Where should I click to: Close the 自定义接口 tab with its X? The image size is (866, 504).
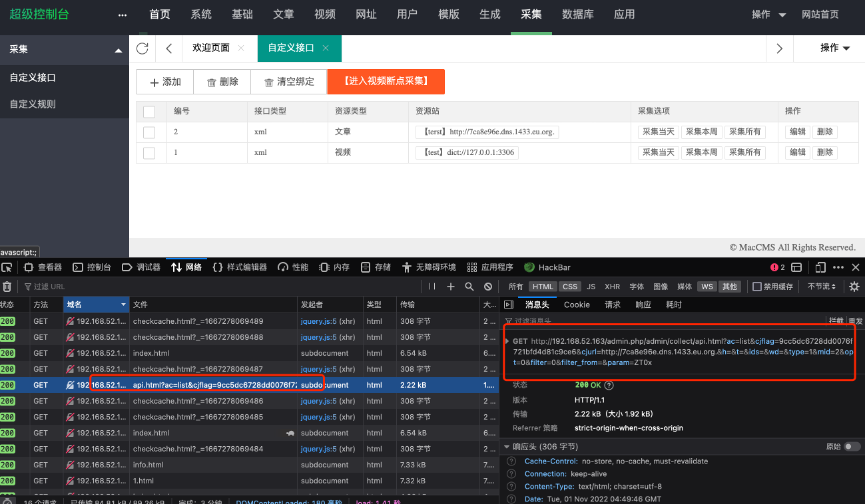click(326, 48)
